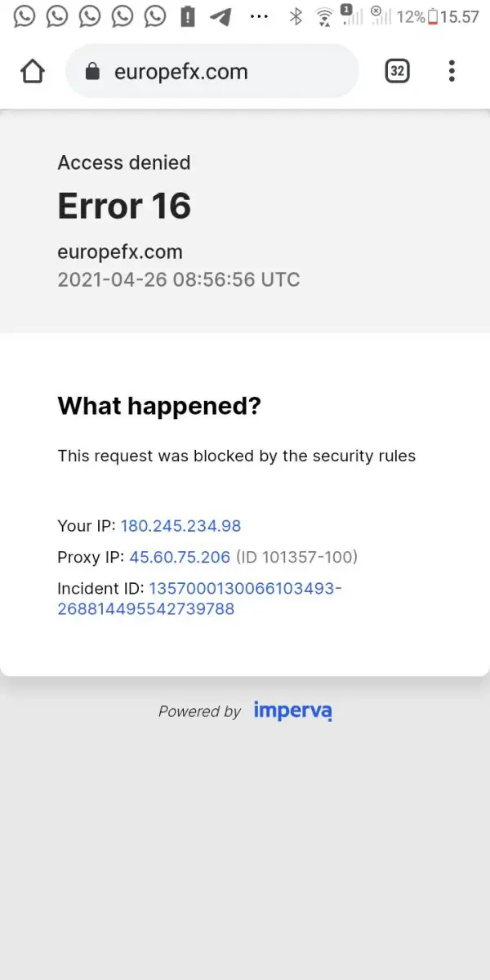Screen dimensions: 490x980
Task: Tap the last WhatsApp notification icon
Action: click(x=154, y=16)
